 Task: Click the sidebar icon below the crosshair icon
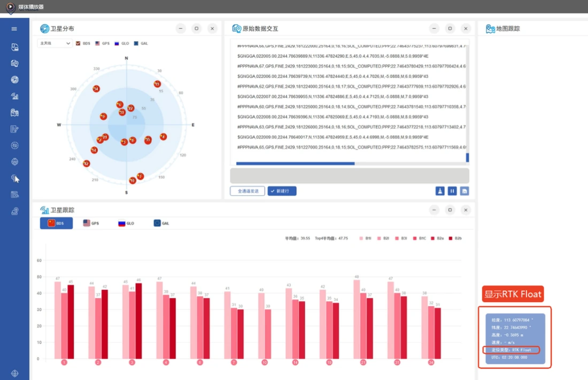pyautogui.click(x=14, y=162)
